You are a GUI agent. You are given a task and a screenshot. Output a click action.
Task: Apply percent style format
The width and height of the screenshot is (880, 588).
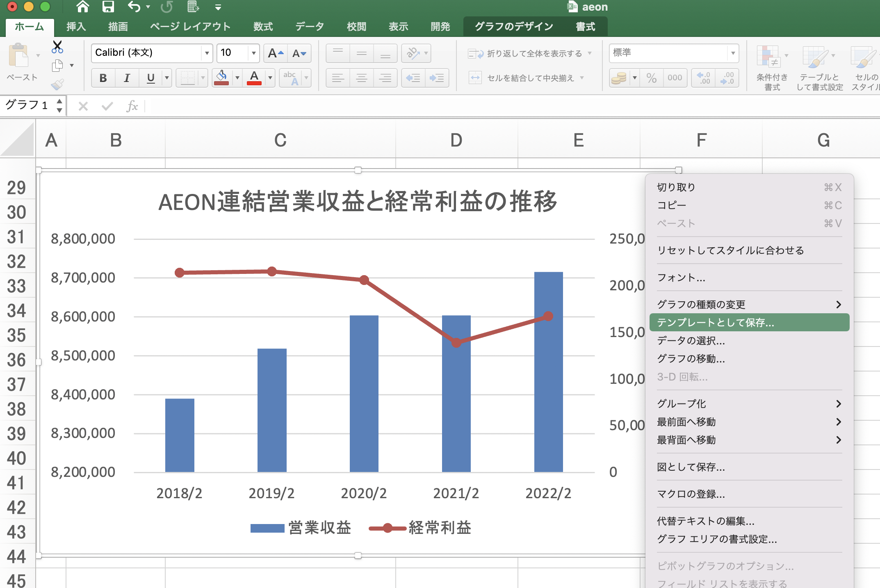pos(651,78)
